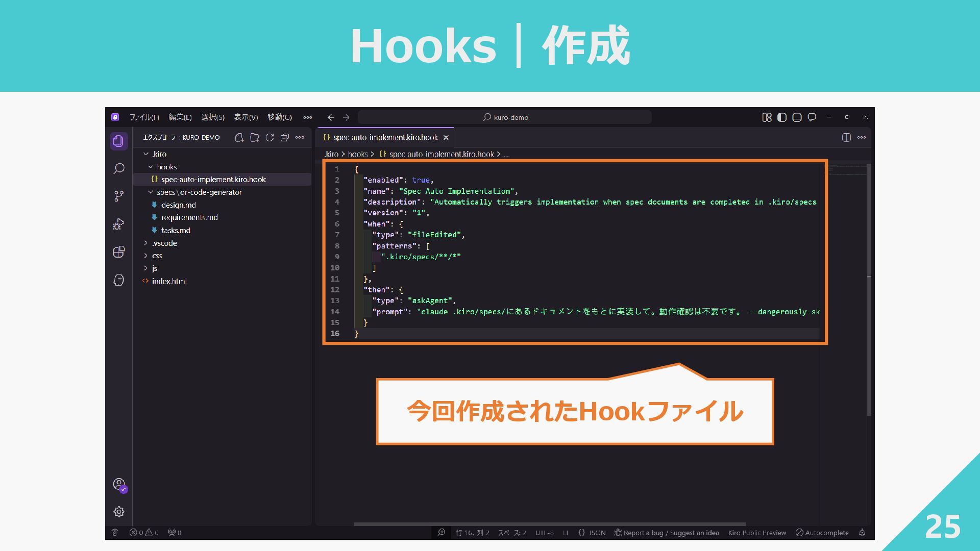Click the 行 16, 列 2 cursor position
The width and height of the screenshot is (980, 551).
(x=473, y=533)
